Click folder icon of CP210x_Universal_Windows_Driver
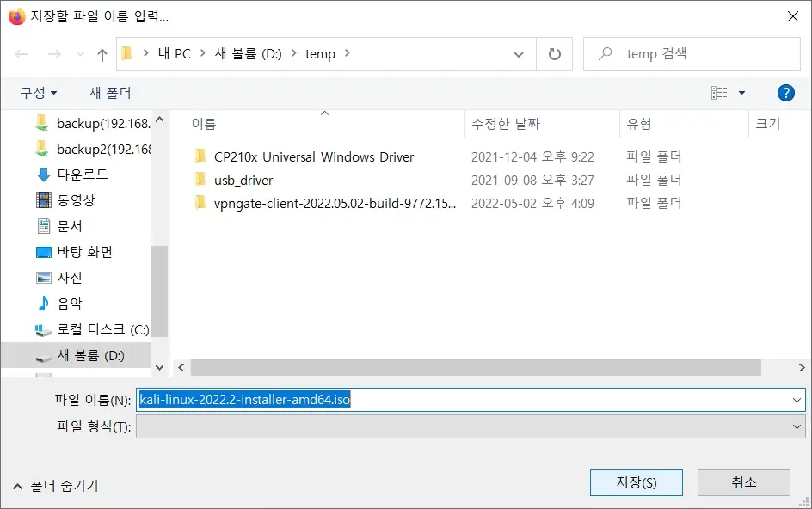This screenshot has height=509, width=812. coord(200,156)
